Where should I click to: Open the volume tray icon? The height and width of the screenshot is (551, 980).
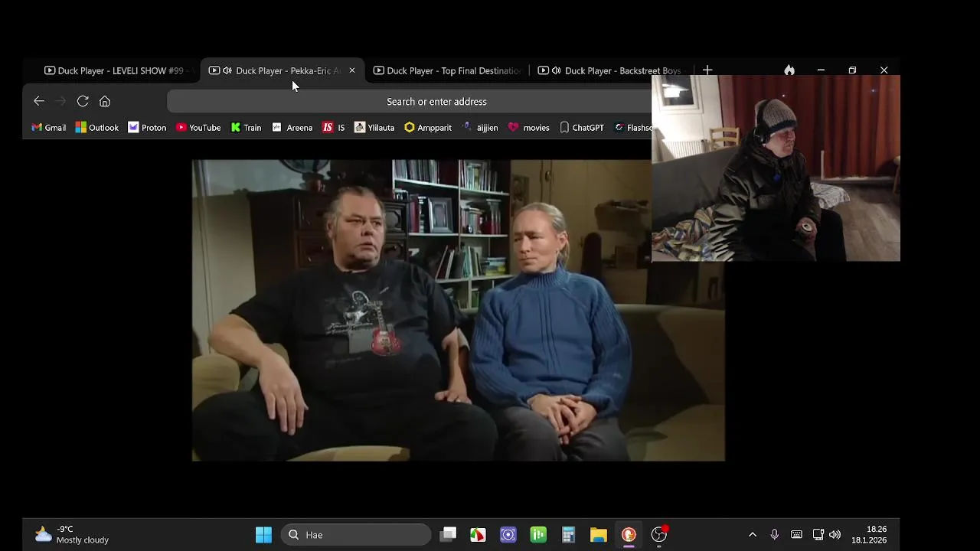[835, 535]
